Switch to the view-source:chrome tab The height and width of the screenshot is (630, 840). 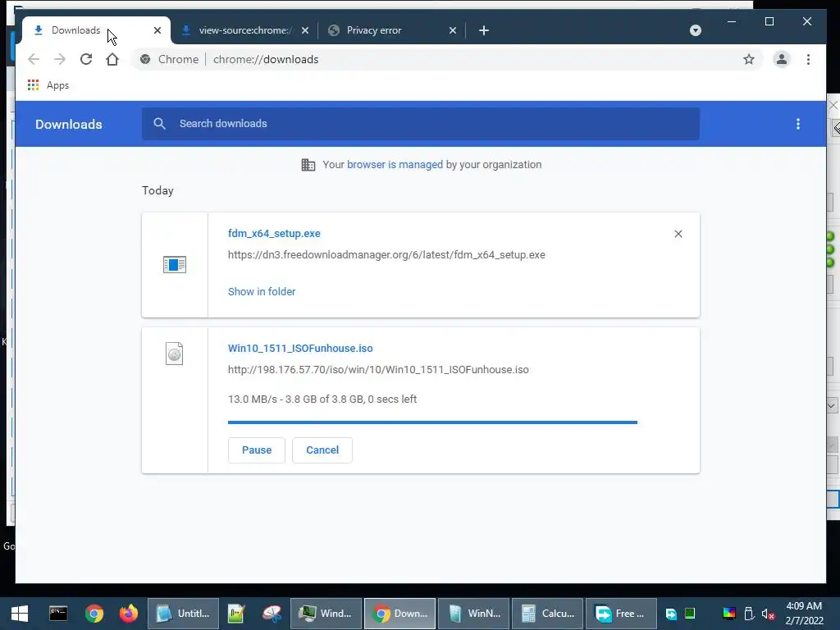[x=244, y=30]
